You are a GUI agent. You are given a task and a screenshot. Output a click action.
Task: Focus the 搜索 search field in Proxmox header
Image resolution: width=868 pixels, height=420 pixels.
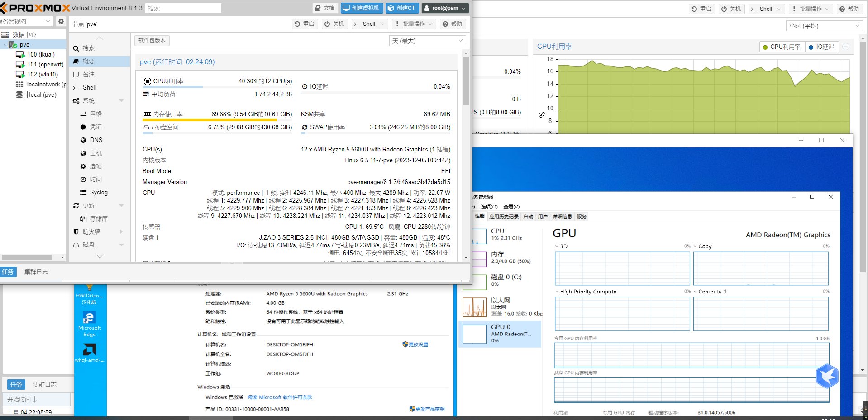coord(183,8)
